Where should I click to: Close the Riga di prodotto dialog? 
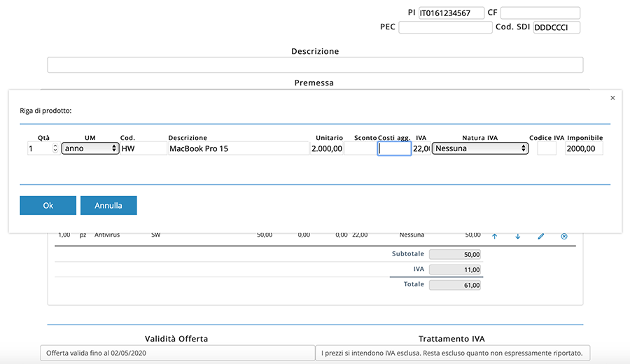pyautogui.click(x=612, y=98)
